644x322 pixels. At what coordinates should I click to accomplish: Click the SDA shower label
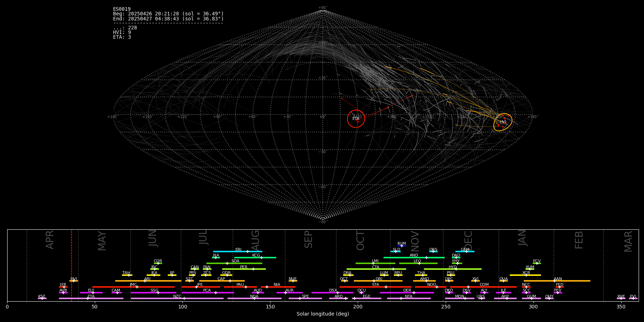click(x=235, y=261)
